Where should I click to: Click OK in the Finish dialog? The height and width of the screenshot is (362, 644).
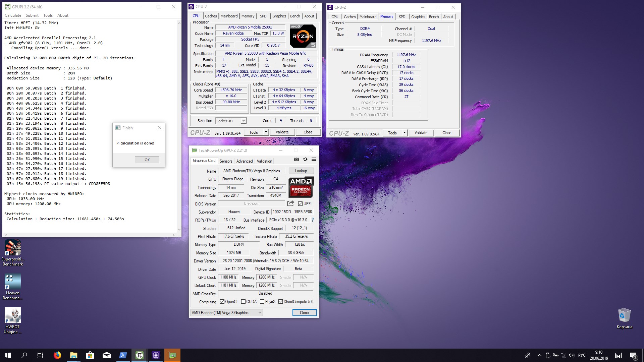click(147, 160)
